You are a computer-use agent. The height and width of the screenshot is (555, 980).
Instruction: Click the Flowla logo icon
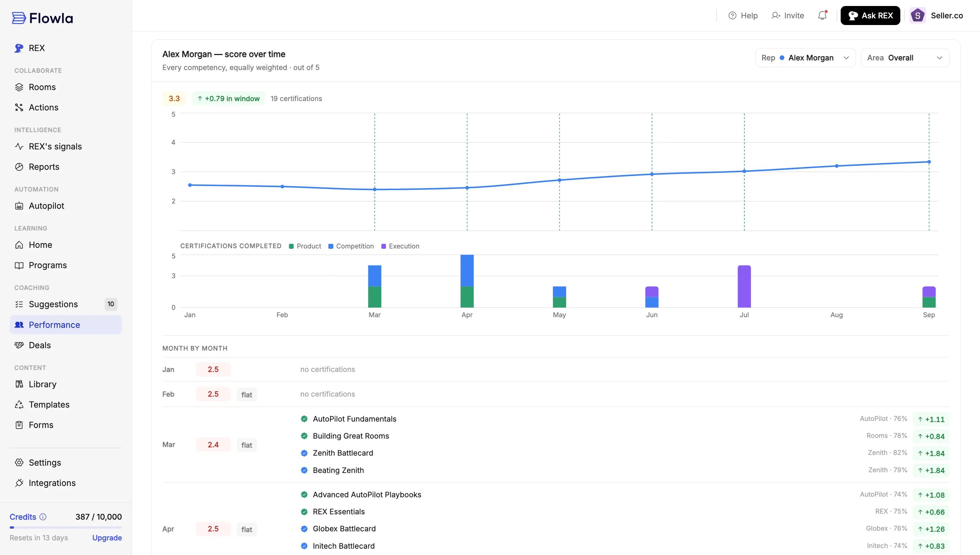point(19,18)
